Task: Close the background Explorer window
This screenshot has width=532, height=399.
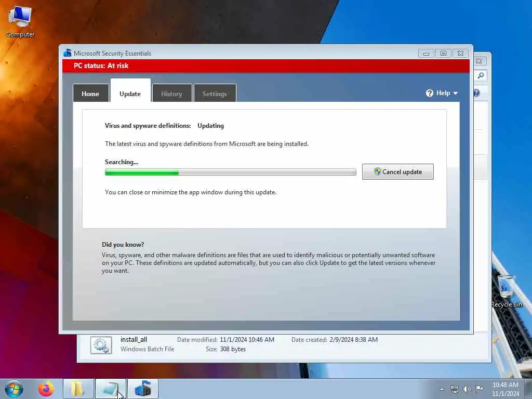Action: coord(478,61)
